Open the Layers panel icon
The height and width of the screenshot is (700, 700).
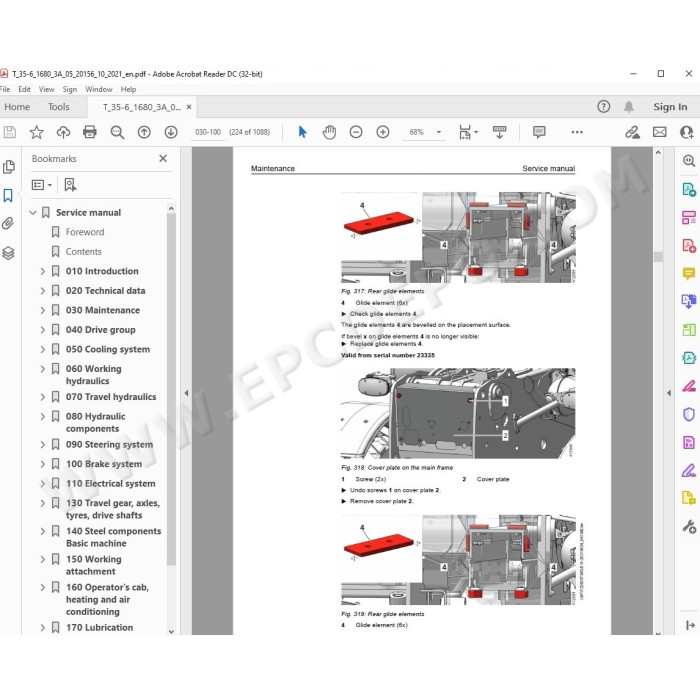8,253
